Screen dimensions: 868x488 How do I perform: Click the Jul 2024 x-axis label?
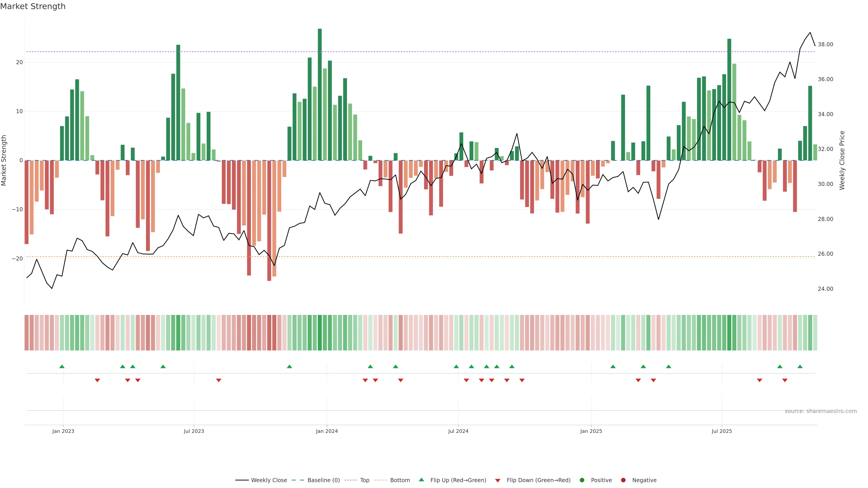(x=458, y=432)
